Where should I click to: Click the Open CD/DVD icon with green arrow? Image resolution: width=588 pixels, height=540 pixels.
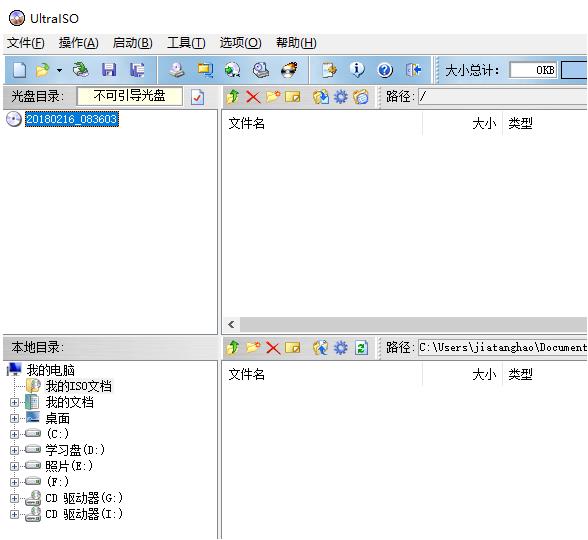[80, 70]
